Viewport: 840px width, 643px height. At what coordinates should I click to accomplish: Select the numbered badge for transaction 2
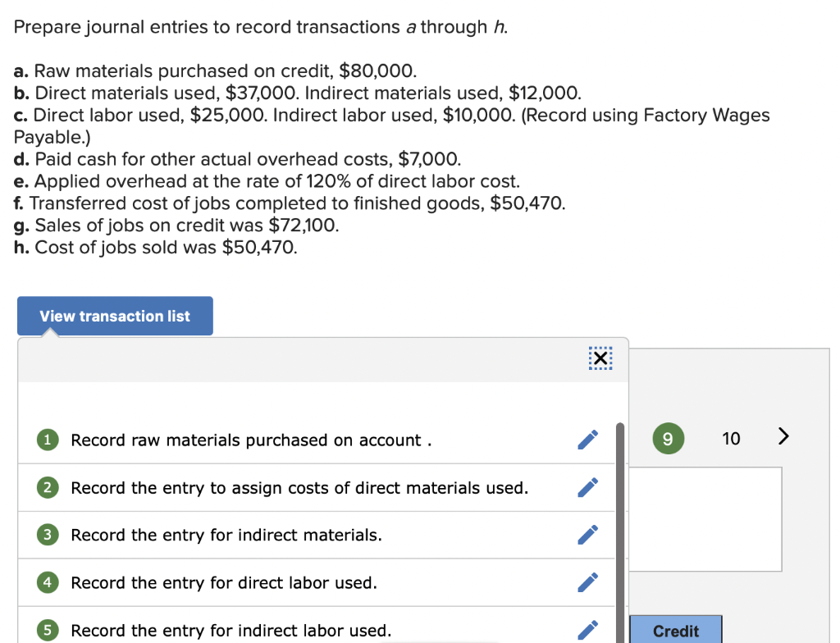[47, 487]
